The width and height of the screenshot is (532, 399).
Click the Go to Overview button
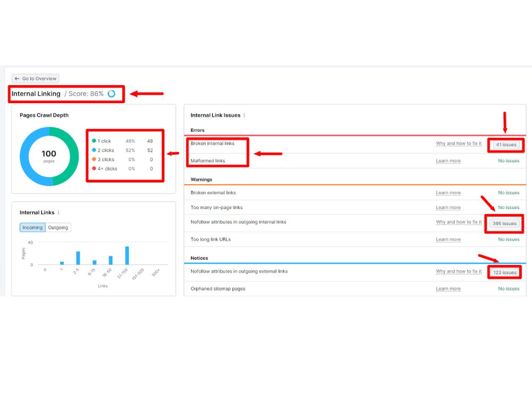click(x=35, y=78)
